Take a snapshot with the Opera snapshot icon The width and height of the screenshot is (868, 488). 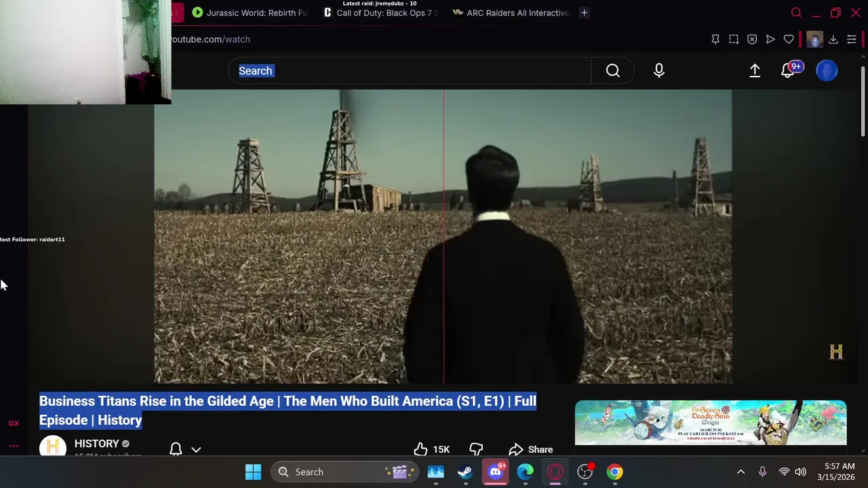[x=734, y=39]
